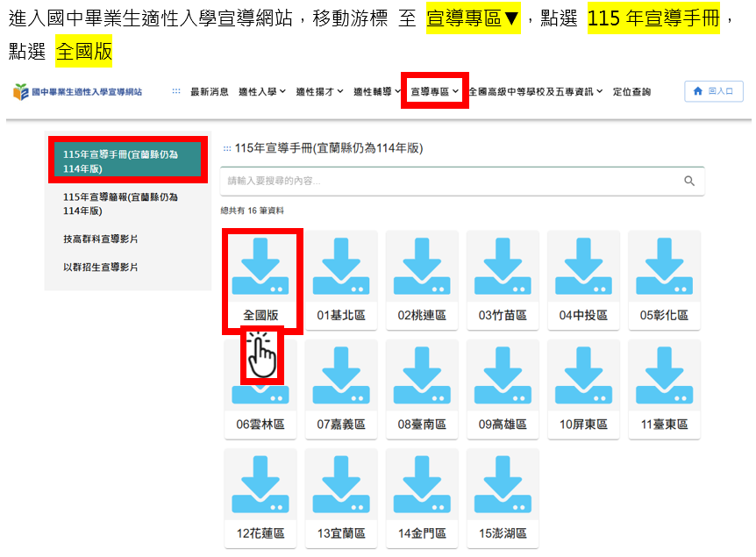
Task: Expand 全國高級中等學校及五專資訊 dropdown
Action: 536,91
